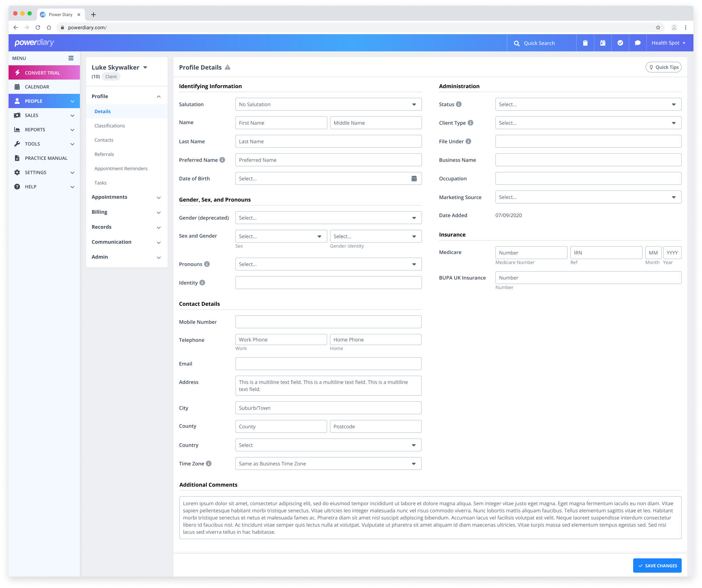Open the Calendar menu item

pyautogui.click(x=37, y=87)
